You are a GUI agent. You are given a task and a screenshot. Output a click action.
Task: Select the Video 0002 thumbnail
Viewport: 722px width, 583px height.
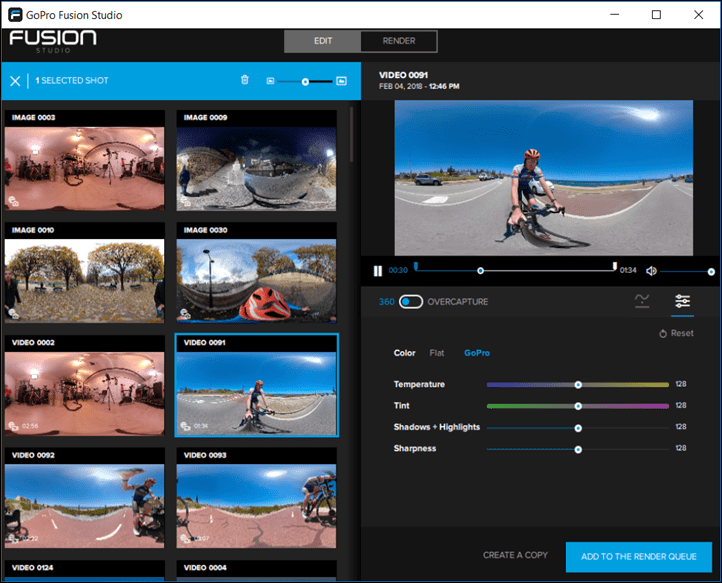[x=84, y=385]
